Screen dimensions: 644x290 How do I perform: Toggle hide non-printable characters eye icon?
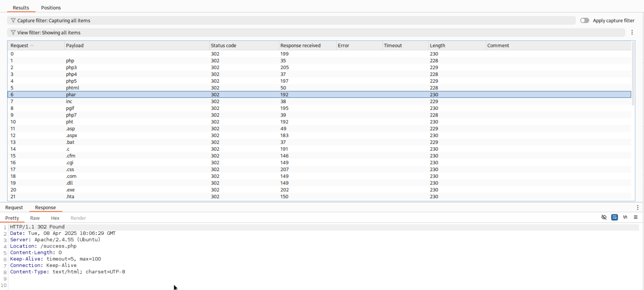click(604, 217)
